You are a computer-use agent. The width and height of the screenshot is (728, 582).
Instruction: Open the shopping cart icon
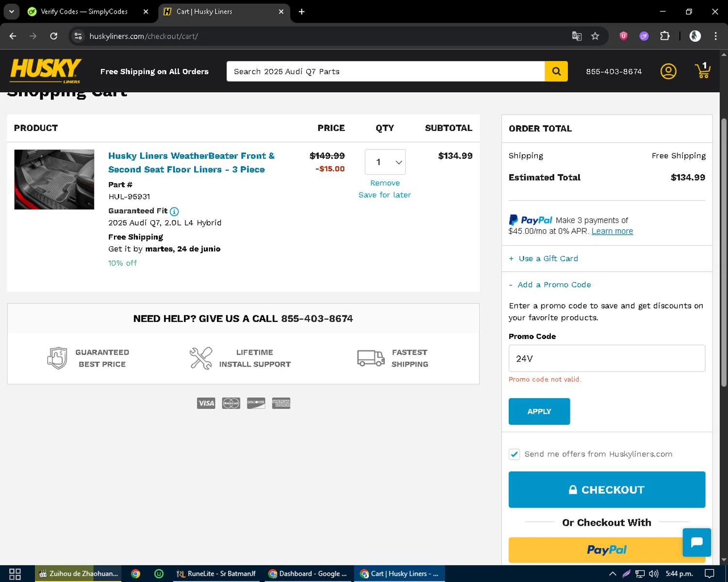tap(703, 71)
